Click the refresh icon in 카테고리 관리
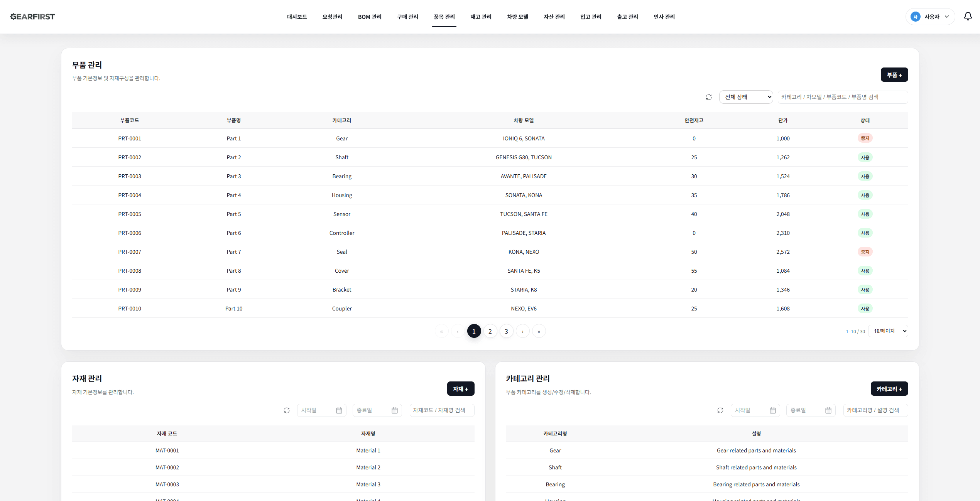980x501 pixels. [720, 410]
